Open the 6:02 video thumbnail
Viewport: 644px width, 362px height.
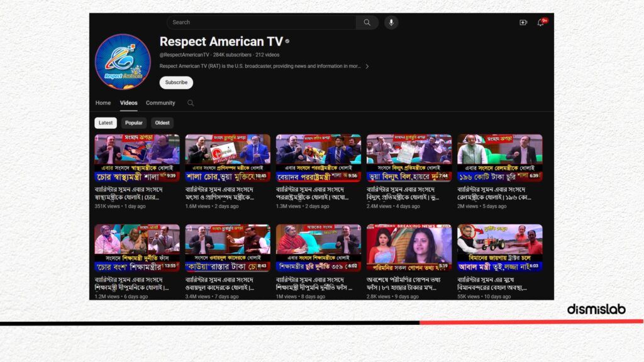[319, 248]
